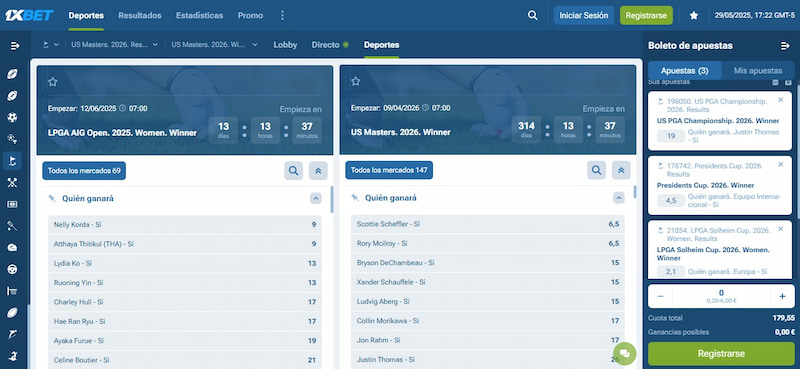Click the Registrarse button in the header

646,15
